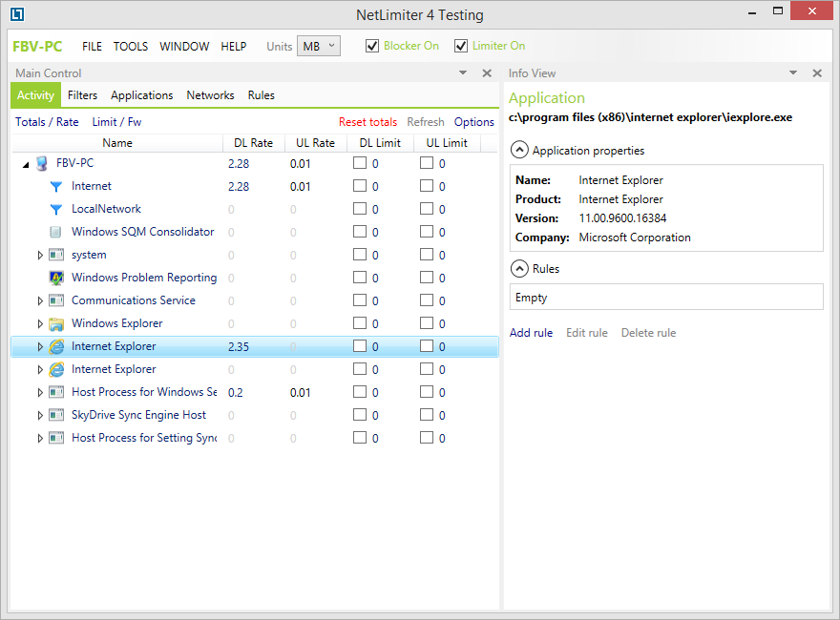Toggle the Blocker On checkbox
The height and width of the screenshot is (620, 840).
pos(372,46)
